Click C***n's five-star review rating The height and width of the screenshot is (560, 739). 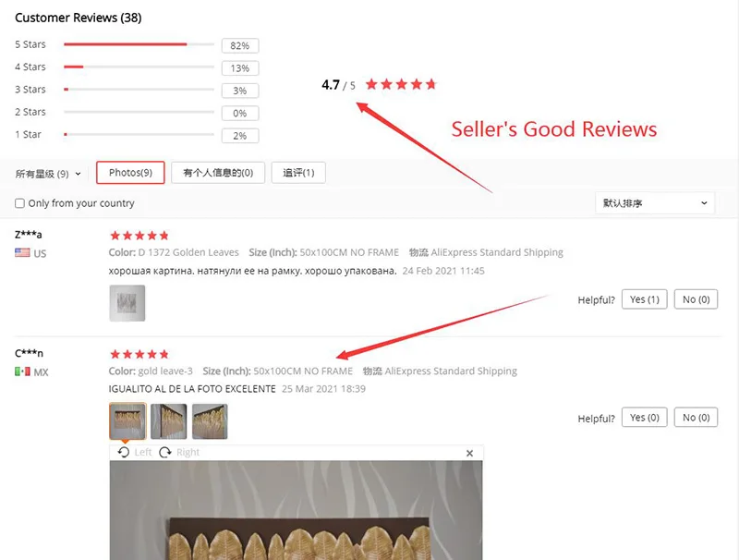click(139, 354)
